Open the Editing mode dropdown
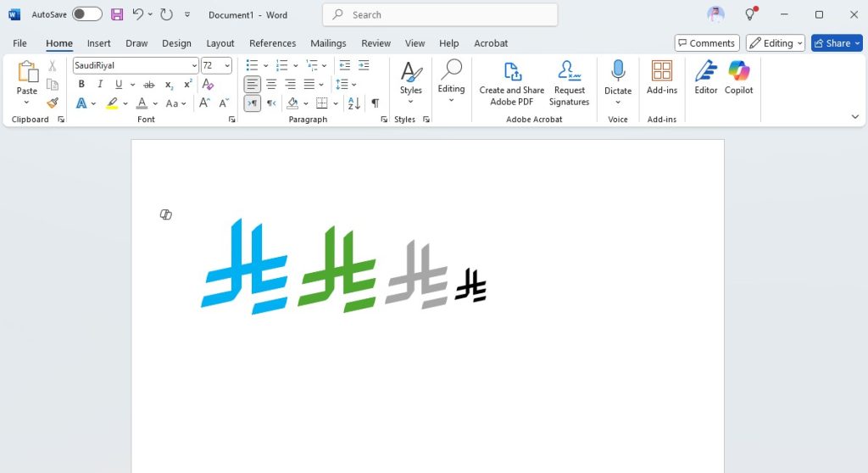 776,43
